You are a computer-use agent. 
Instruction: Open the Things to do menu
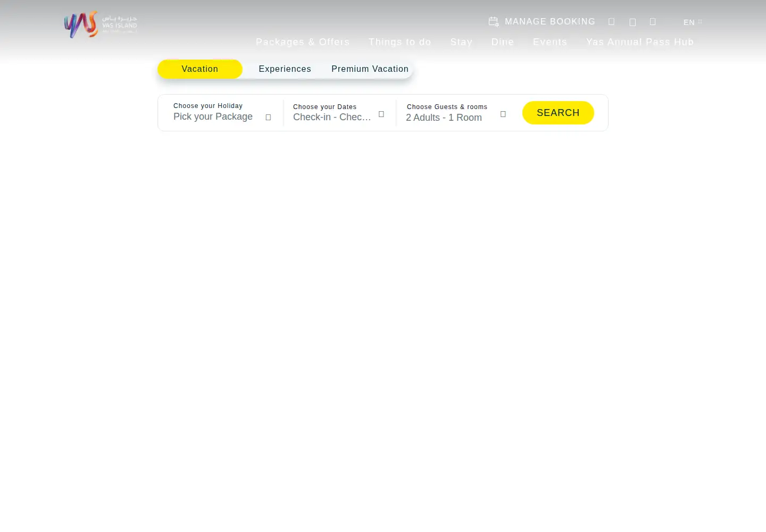pos(400,42)
